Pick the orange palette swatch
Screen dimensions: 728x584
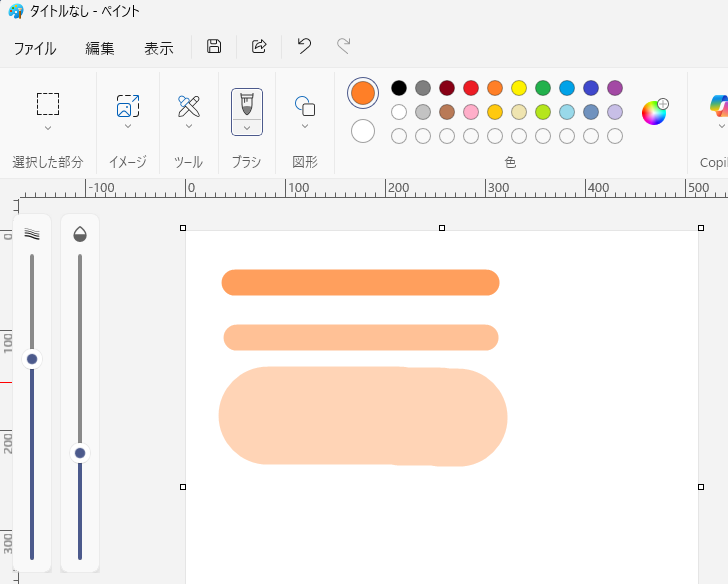tap(495, 88)
